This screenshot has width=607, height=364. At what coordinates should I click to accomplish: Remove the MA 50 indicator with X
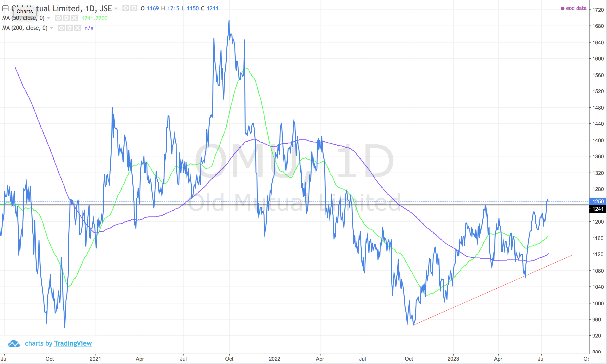click(x=74, y=18)
